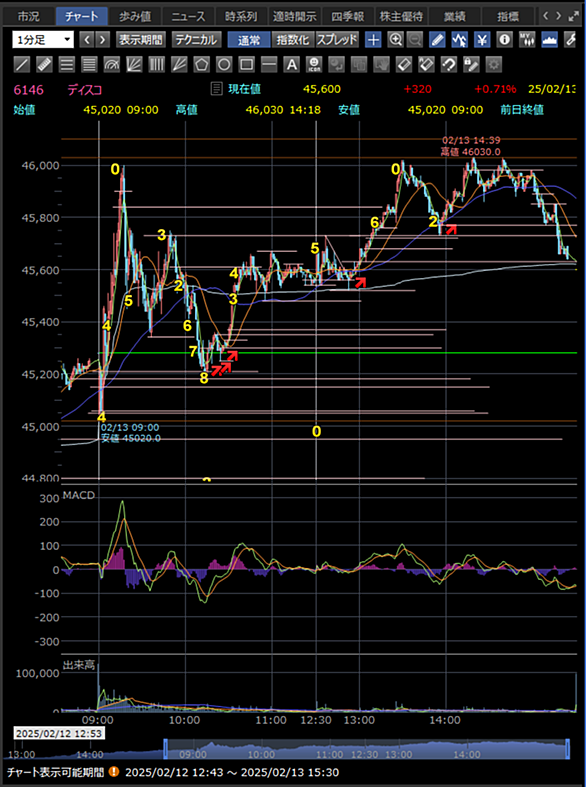Switch to the 適時開示 tab
586x787 pixels.
click(295, 17)
